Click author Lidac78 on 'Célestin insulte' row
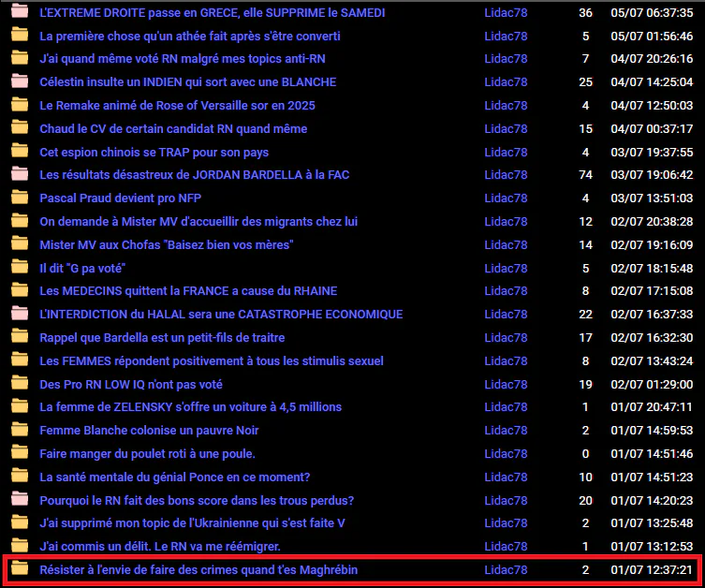705x588 pixels. (506, 82)
